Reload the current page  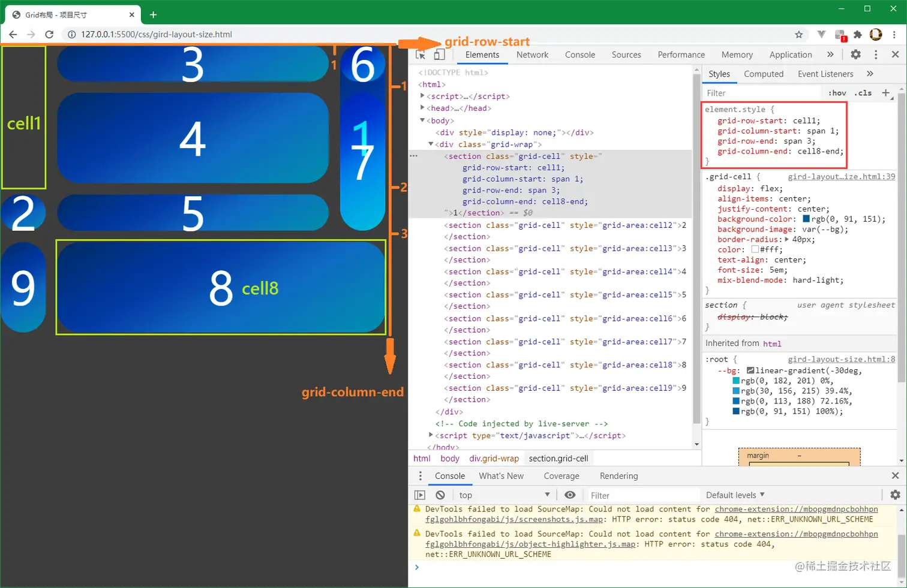[49, 35]
